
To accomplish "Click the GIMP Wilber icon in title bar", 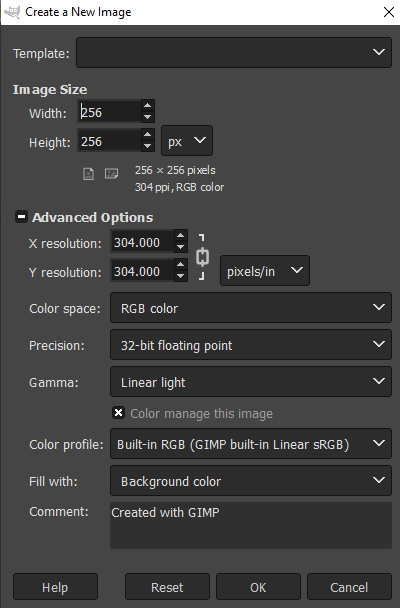I will pyautogui.click(x=12, y=12).
